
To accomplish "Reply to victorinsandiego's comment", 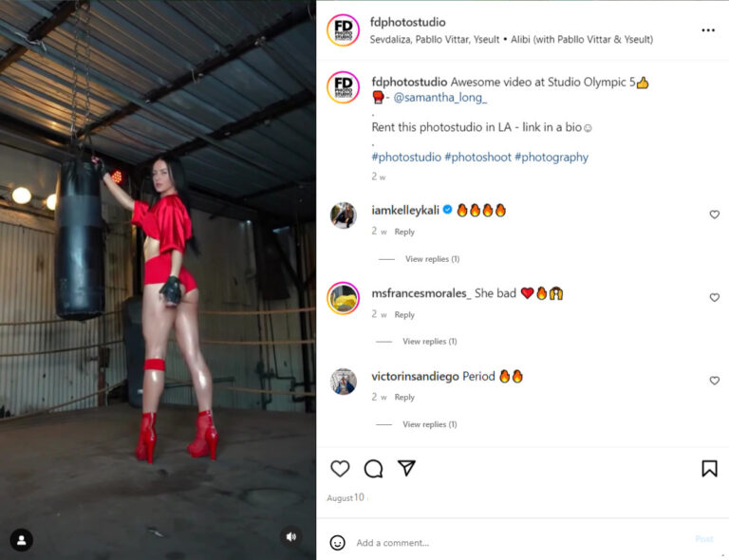I will point(404,398).
